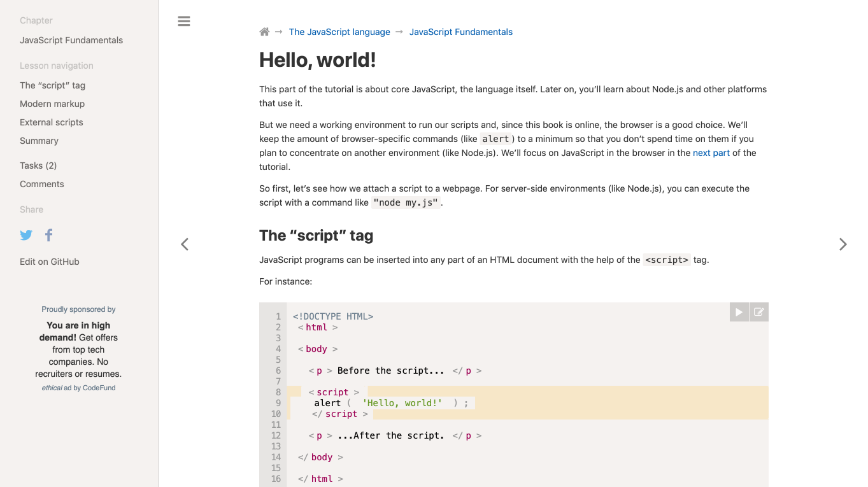
Task: Toggle the sidebar with the hamburger menu icon
Action: (x=184, y=21)
